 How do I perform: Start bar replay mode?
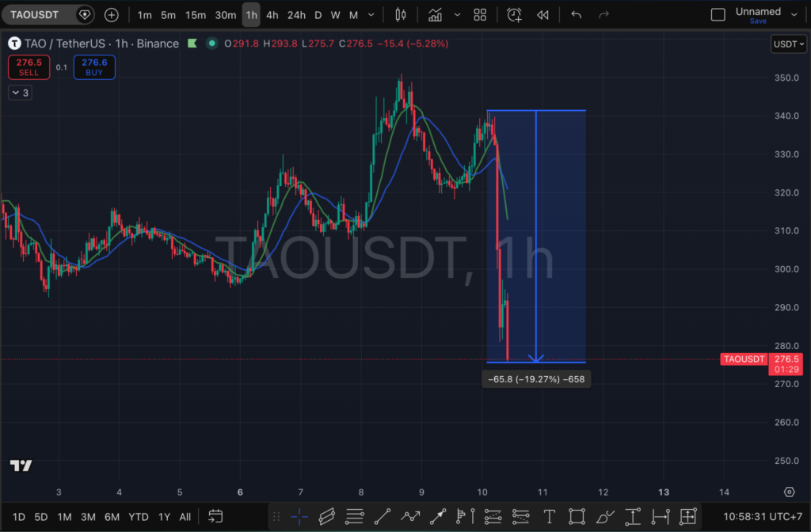tap(543, 15)
